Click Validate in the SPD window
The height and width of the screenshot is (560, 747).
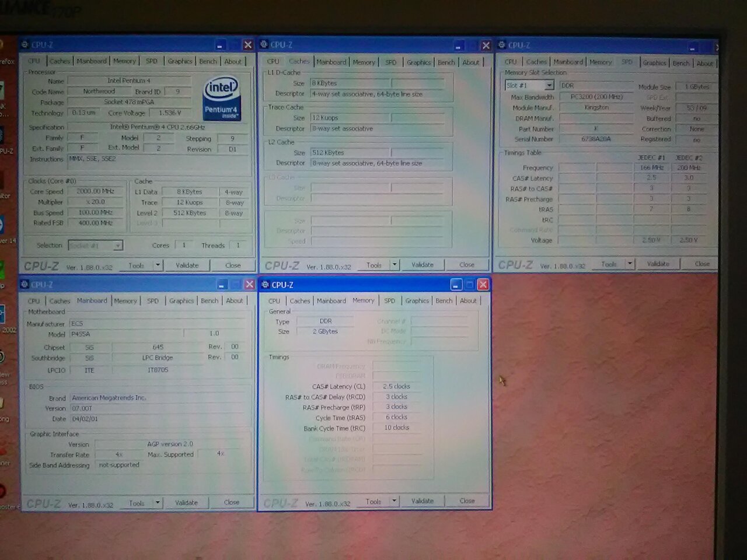point(658,264)
